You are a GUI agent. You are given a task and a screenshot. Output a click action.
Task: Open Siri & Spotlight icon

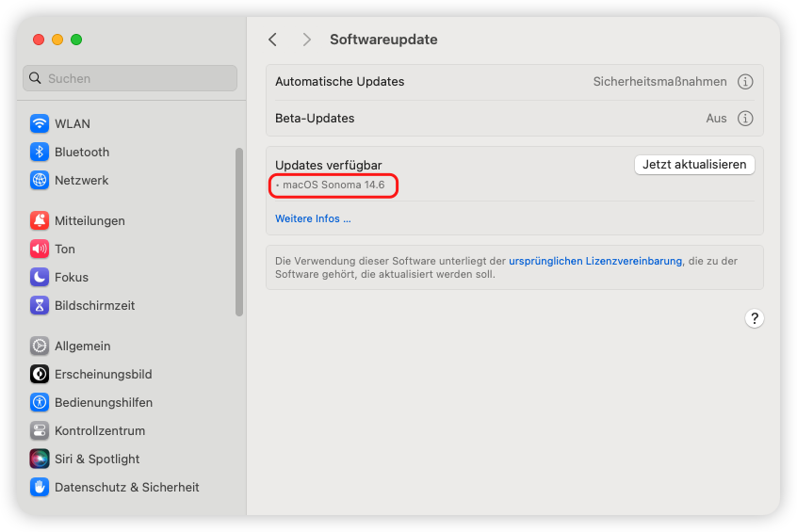[x=40, y=459]
